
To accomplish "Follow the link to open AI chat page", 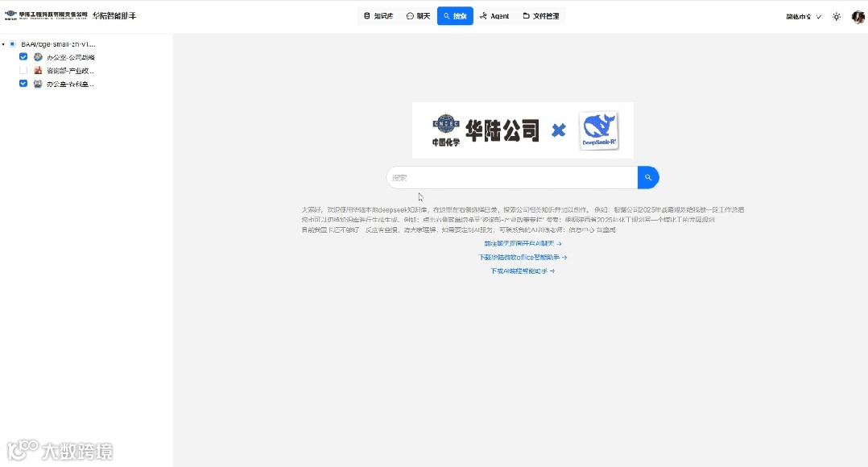I will [x=523, y=243].
